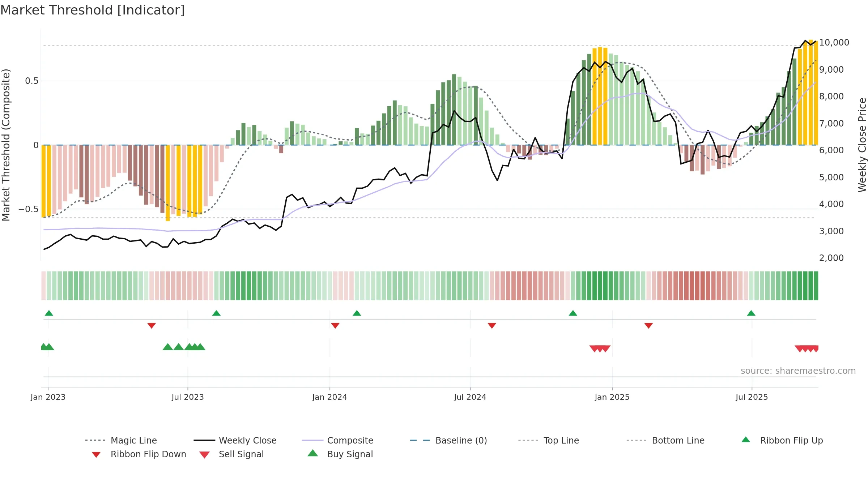Viewport: 868px width, 488px height.
Task: Toggle the Baseline (0) legend entry
Action: pyautogui.click(x=448, y=440)
